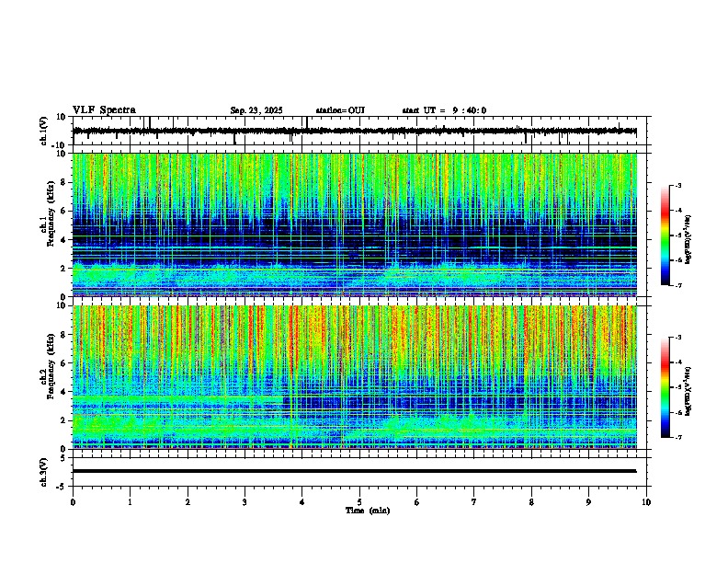Click the 'ch.1(V)' axis label
The image size is (728, 563).
[44, 131]
